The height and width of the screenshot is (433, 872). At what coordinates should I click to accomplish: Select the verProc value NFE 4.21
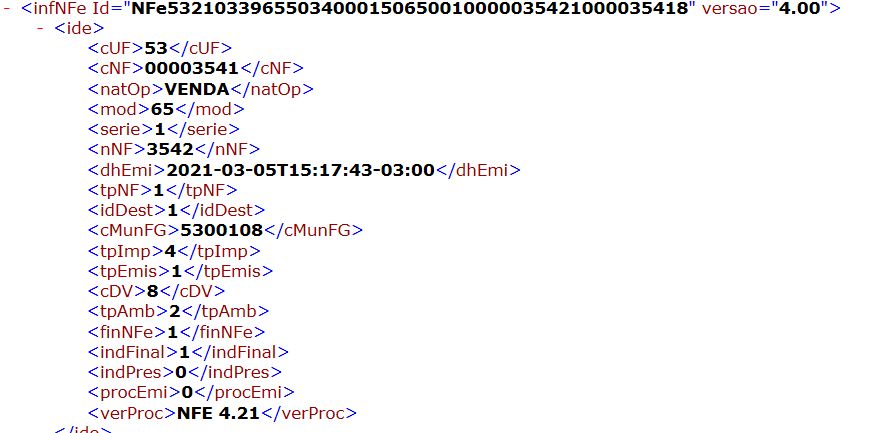[x=219, y=413]
